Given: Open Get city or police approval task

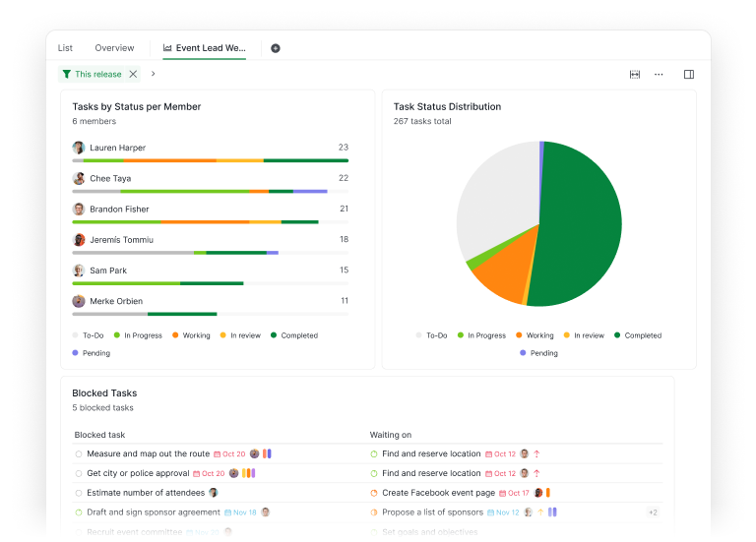Looking at the screenshot, I should coord(138,473).
